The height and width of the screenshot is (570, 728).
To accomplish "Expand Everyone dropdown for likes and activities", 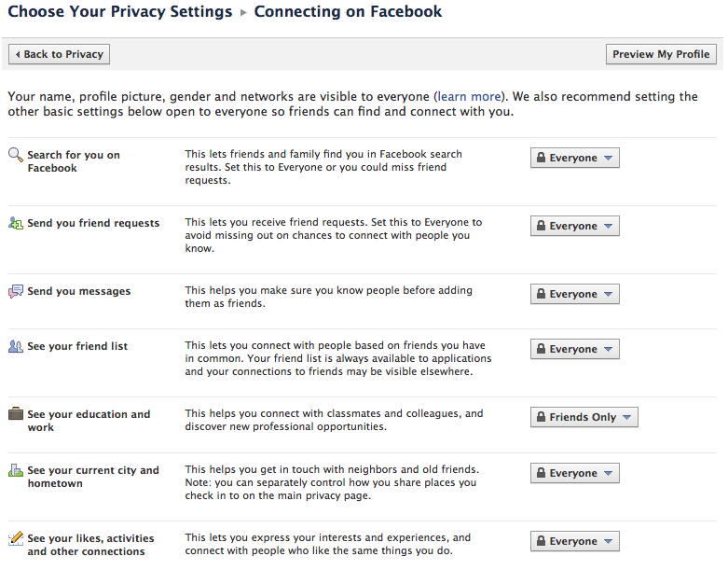I will 575,541.
